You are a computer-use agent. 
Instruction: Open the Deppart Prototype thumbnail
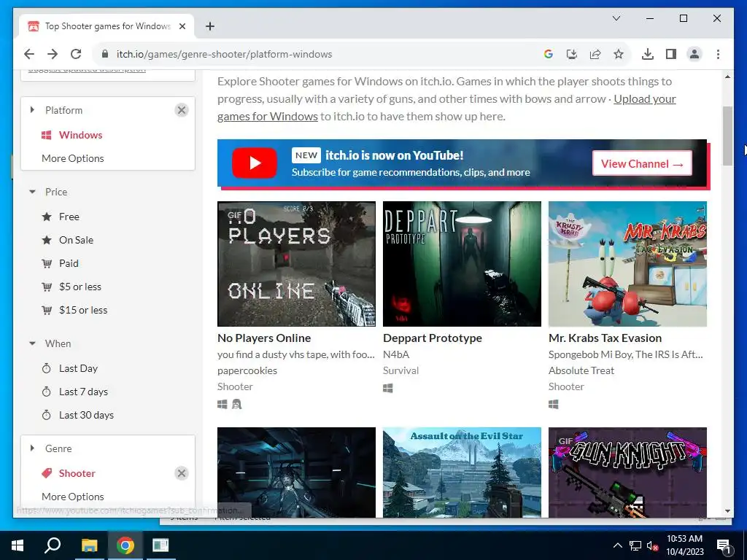click(x=462, y=264)
